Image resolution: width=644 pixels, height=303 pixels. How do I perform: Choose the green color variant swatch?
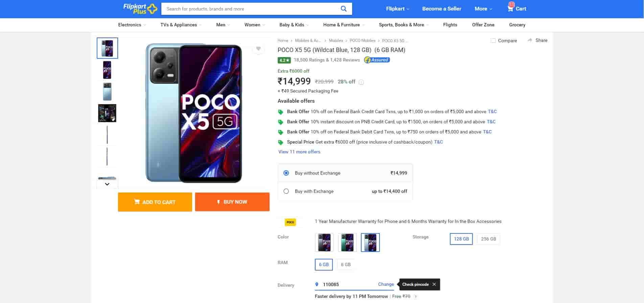[x=347, y=242]
